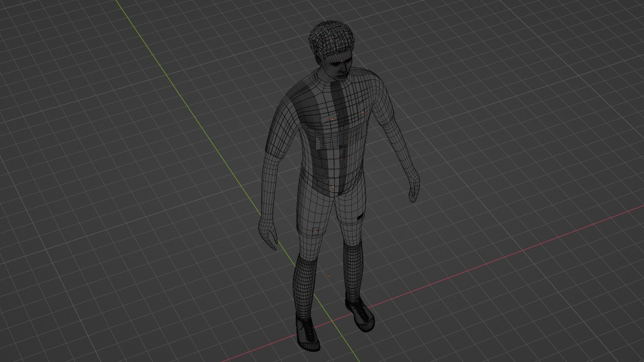Image resolution: width=644 pixels, height=362 pixels.
Task: Click the orange origin dot on the forehead
Action: 341,61
